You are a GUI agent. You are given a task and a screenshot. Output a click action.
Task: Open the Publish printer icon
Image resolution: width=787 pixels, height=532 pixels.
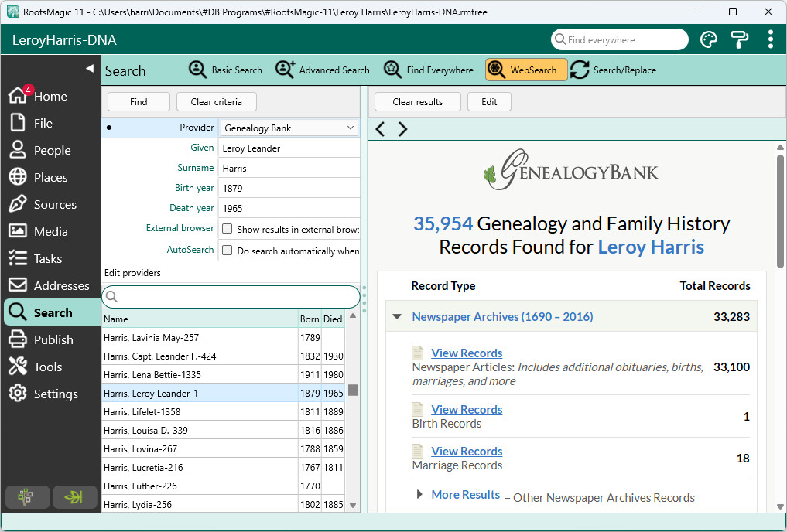18,339
